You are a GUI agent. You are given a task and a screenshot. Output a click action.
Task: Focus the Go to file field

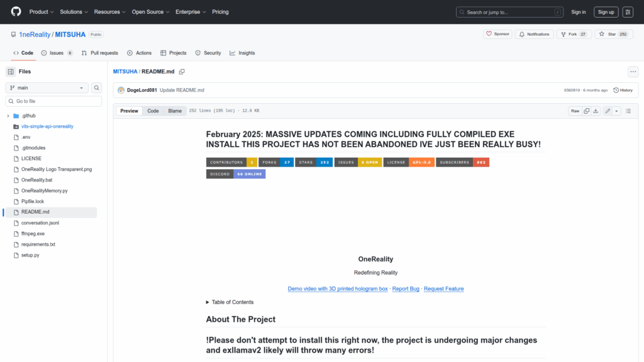53,101
